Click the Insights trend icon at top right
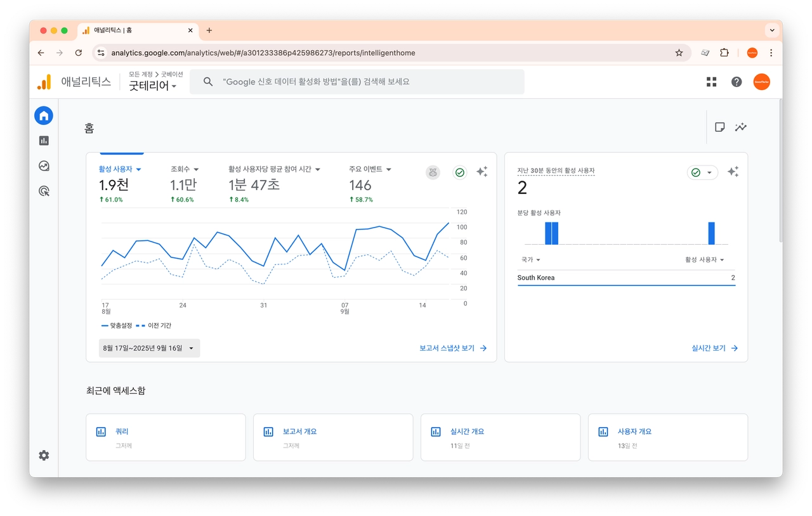 coord(740,127)
